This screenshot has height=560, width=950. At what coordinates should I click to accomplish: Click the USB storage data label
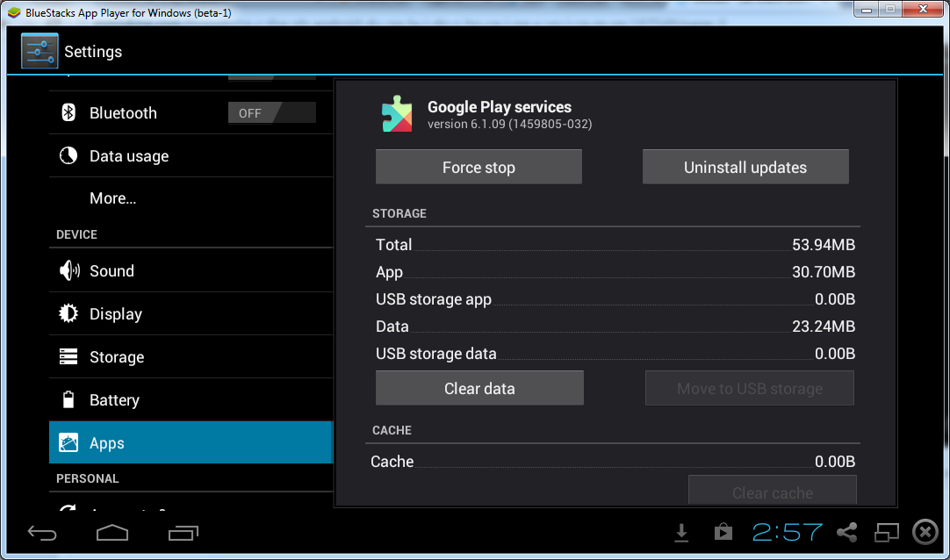435,354
